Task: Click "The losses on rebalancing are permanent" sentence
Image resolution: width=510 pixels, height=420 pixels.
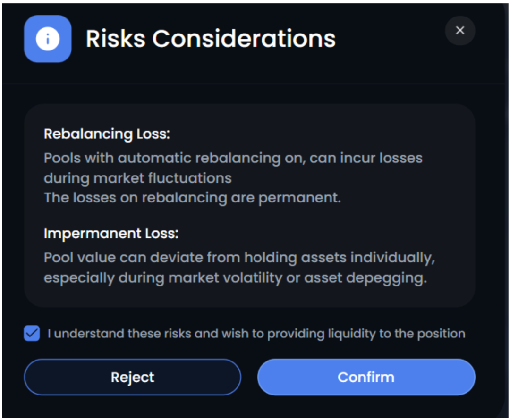Action: (192, 198)
